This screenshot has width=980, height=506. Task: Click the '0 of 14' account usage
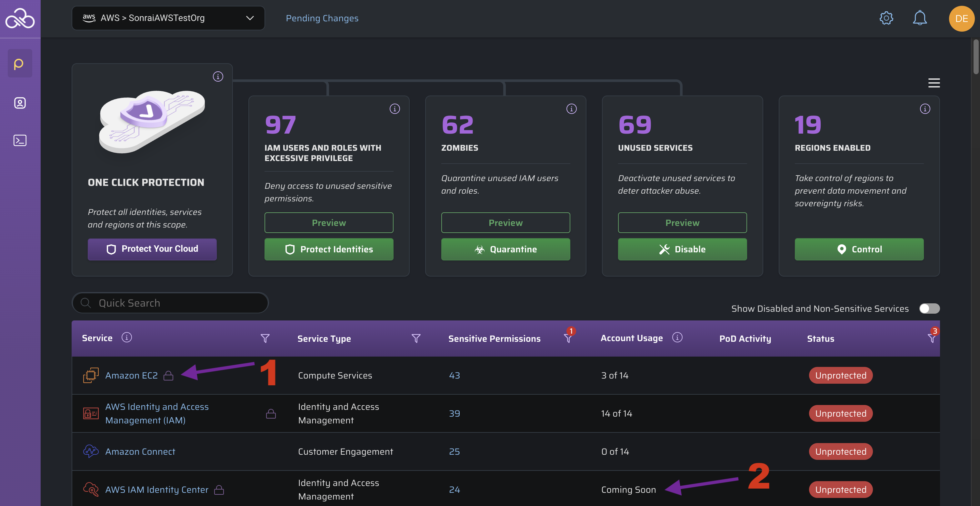click(x=615, y=451)
